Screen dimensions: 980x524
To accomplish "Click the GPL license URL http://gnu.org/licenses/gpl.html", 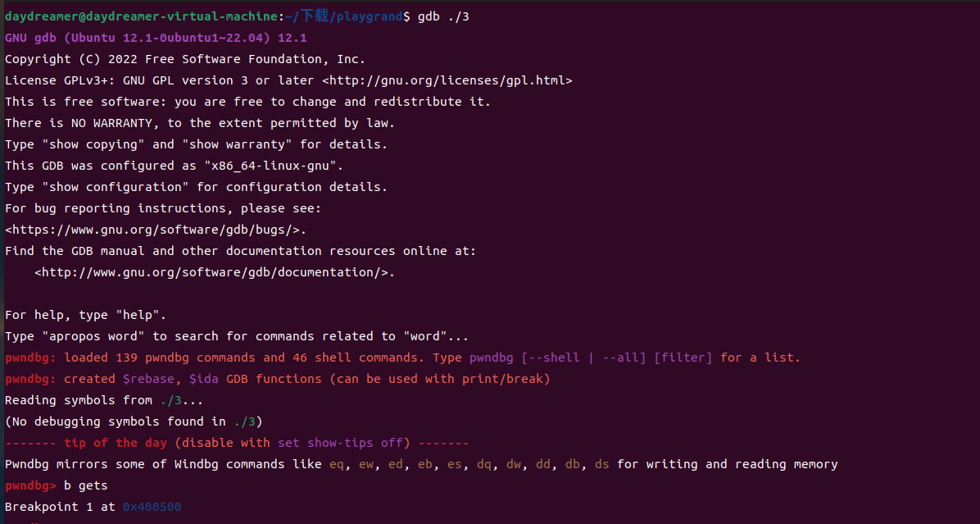I will click(x=447, y=80).
